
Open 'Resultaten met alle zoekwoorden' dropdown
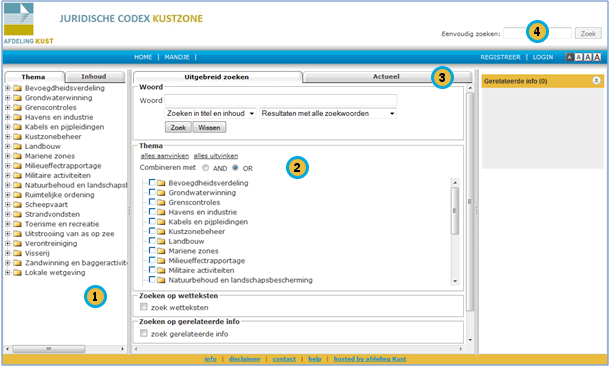[328, 113]
